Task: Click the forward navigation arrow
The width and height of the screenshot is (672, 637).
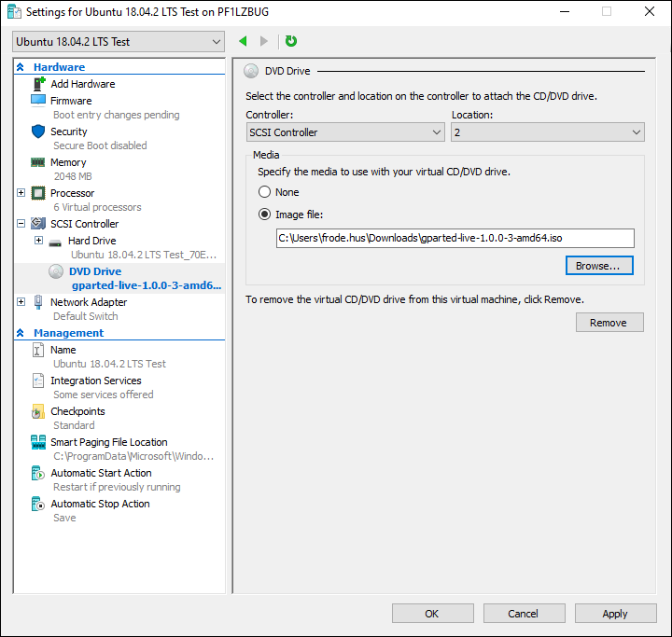Action: point(264,41)
